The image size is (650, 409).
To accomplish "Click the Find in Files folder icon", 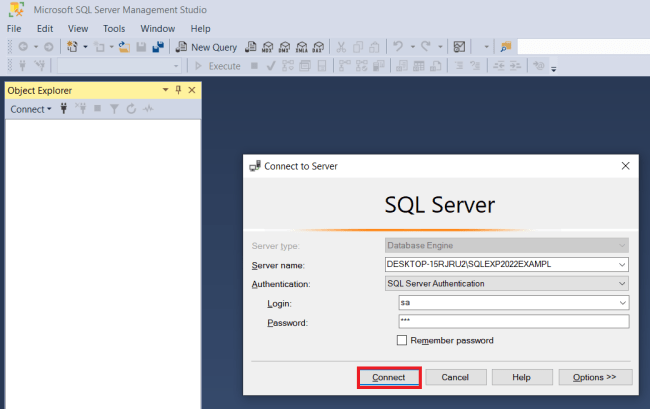I will click(x=506, y=47).
